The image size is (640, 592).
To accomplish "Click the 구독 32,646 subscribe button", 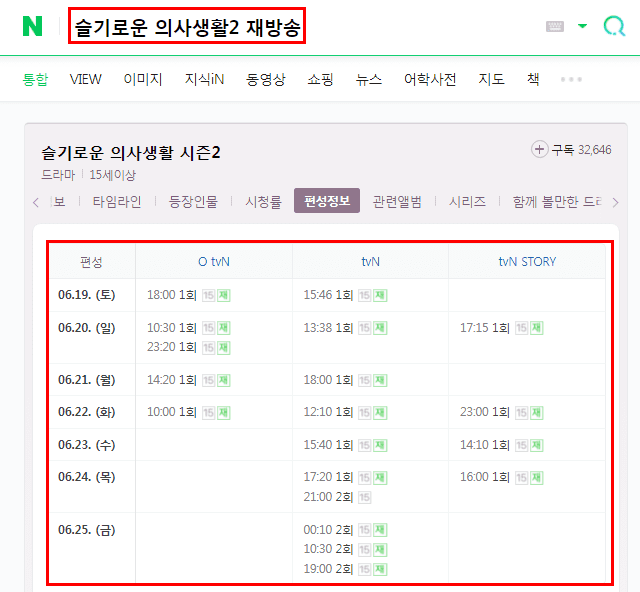I will [x=571, y=149].
